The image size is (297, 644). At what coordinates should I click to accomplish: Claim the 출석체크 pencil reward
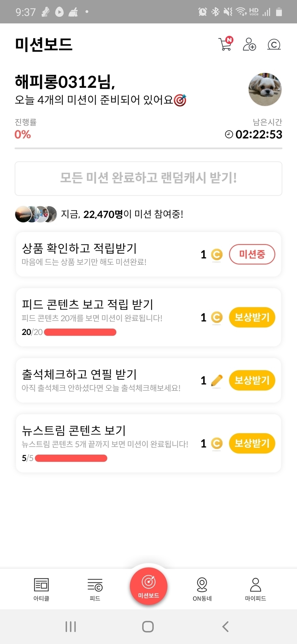tap(252, 380)
